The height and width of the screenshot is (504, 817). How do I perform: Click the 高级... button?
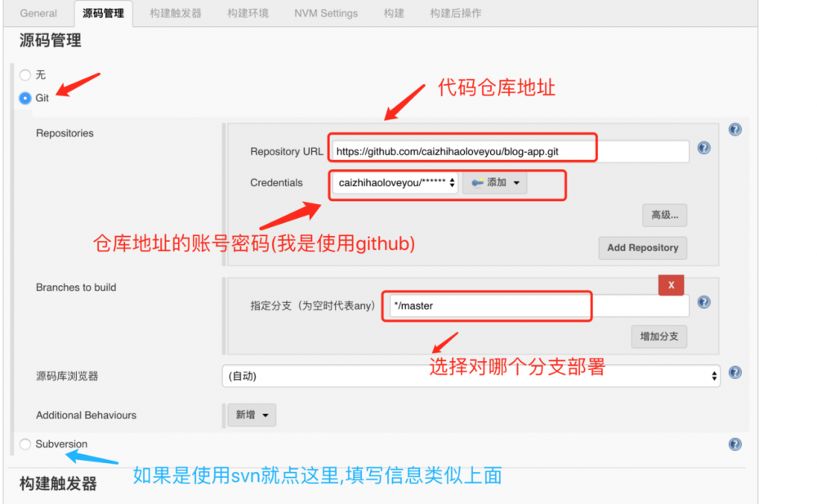(664, 215)
